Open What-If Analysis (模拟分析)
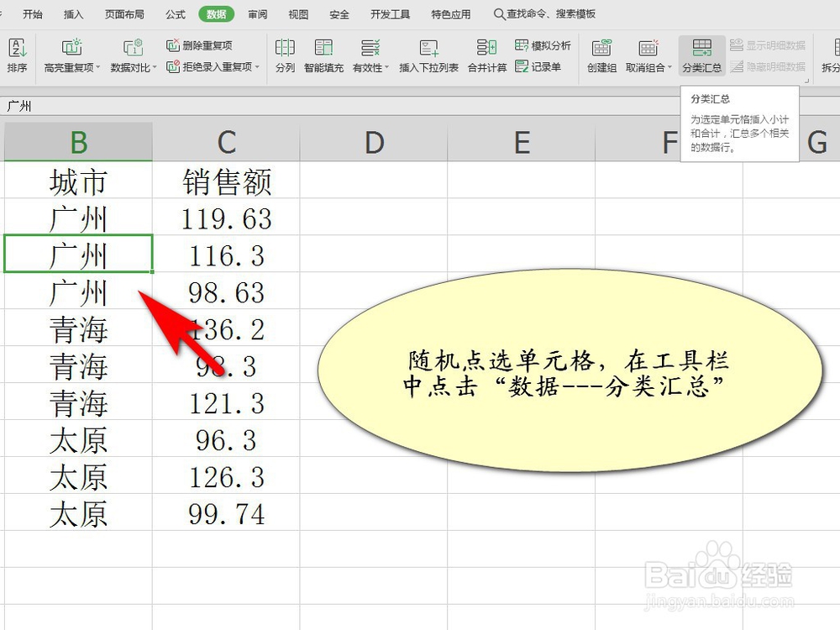The width and height of the screenshot is (840, 630). (543, 45)
